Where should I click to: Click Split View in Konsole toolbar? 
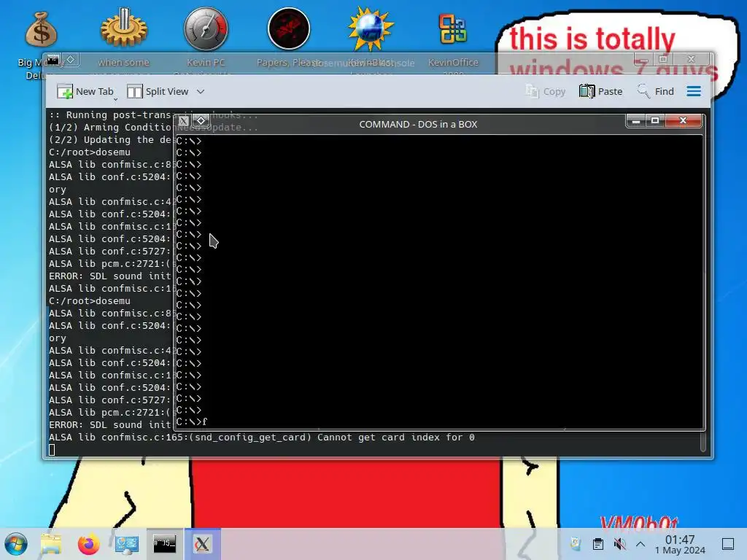click(158, 91)
